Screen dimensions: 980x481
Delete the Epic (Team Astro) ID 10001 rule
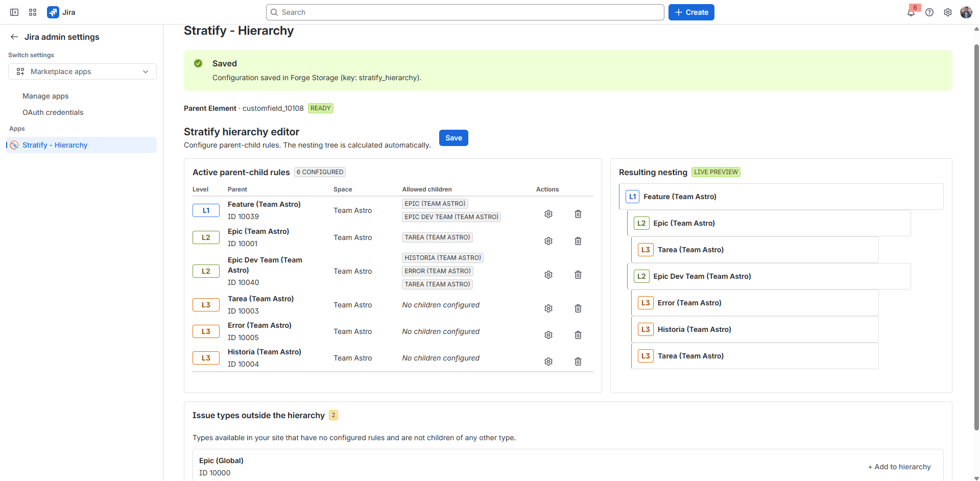tap(578, 241)
